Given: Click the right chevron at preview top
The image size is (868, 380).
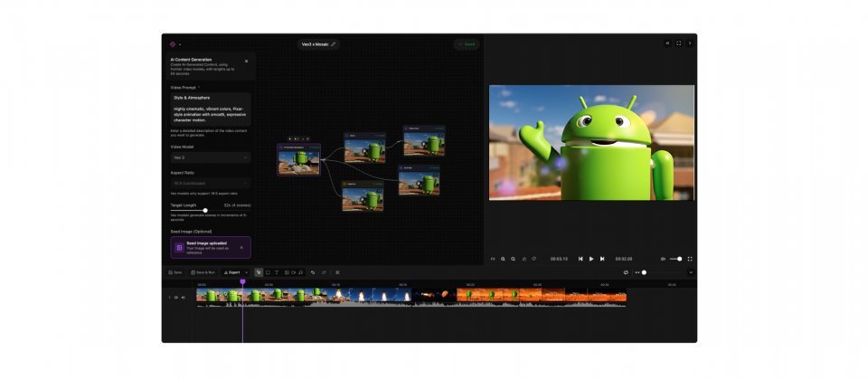Looking at the screenshot, I should pyautogui.click(x=690, y=43).
